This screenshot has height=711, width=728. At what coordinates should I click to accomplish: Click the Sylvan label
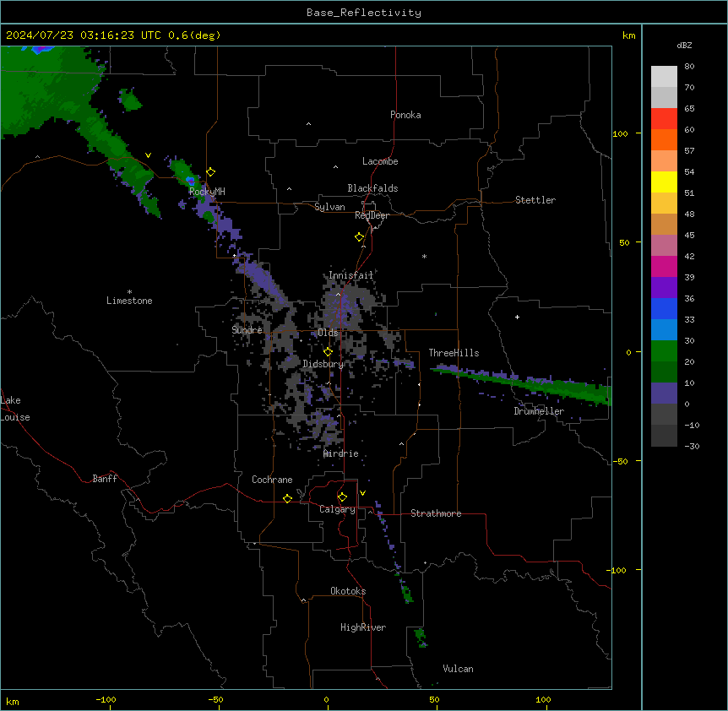click(x=329, y=207)
